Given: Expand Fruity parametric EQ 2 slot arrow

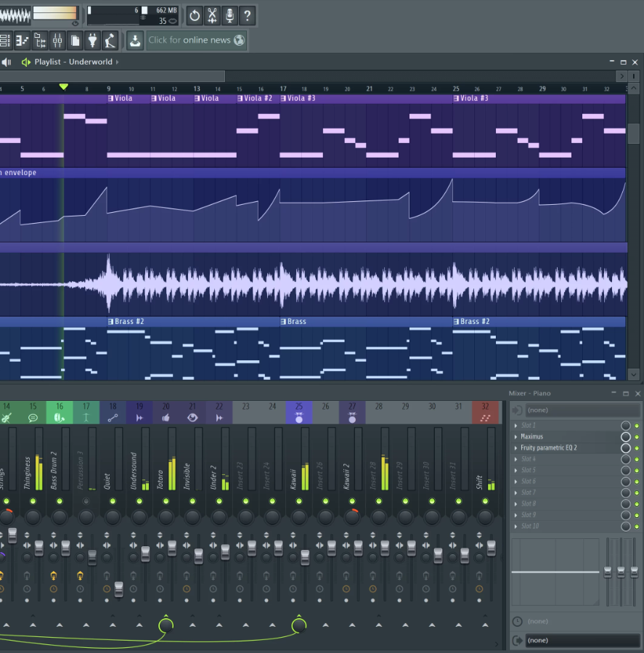Looking at the screenshot, I should pyautogui.click(x=515, y=448).
